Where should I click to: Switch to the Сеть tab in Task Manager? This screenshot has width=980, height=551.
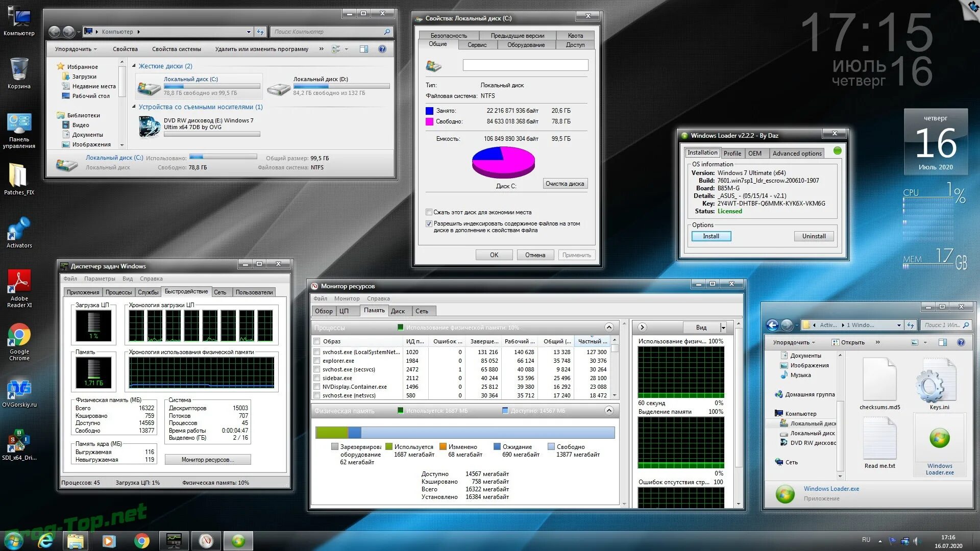[220, 292]
